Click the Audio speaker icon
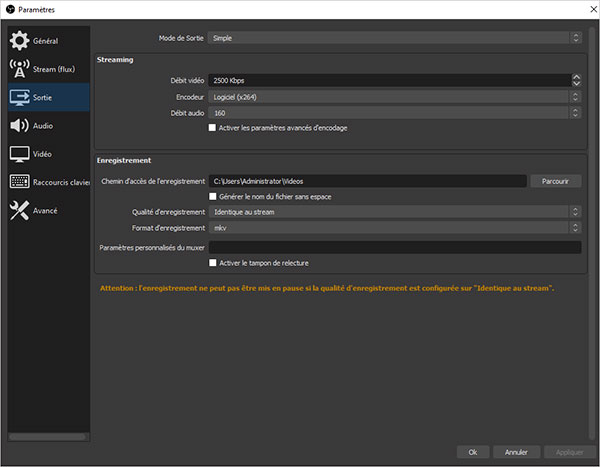 19,126
